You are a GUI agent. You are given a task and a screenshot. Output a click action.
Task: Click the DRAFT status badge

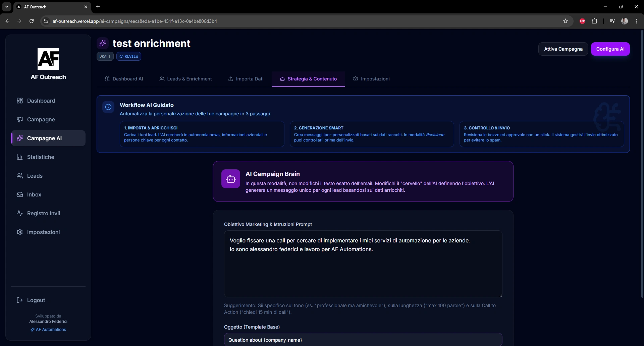(105, 56)
